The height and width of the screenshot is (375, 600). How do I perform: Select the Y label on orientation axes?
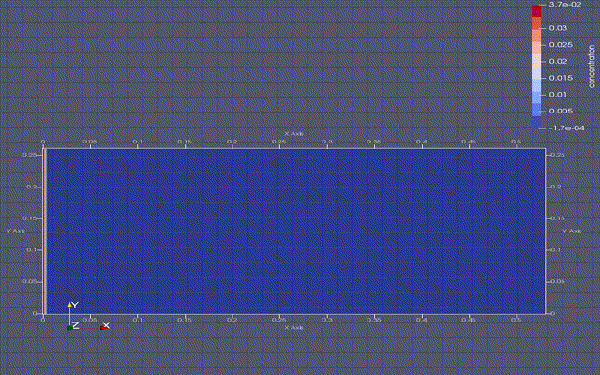tap(75, 305)
